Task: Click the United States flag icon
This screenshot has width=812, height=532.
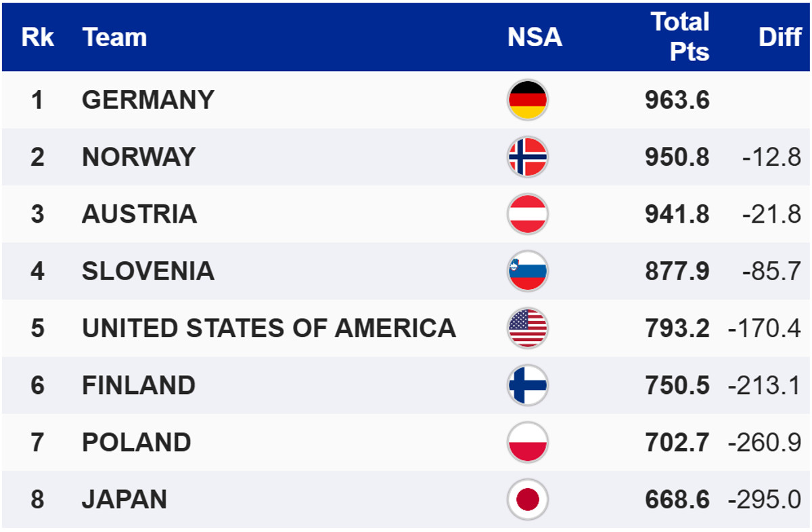Action: (x=527, y=328)
